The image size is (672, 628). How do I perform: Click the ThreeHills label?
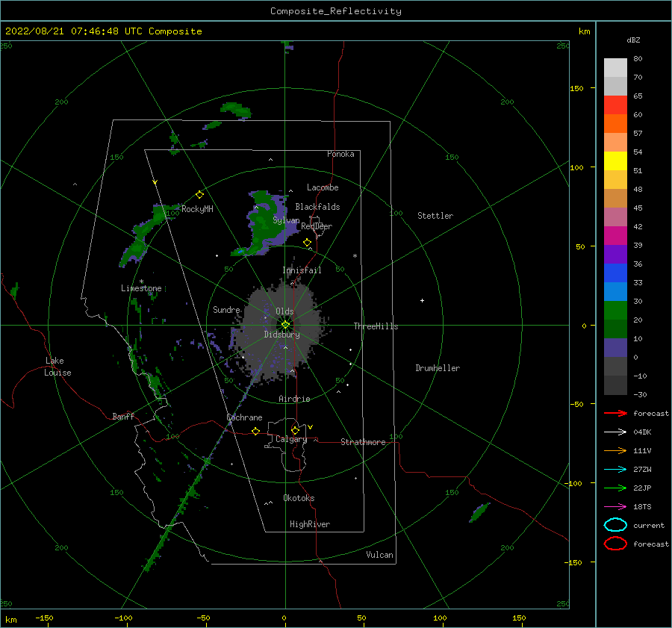coord(376,326)
